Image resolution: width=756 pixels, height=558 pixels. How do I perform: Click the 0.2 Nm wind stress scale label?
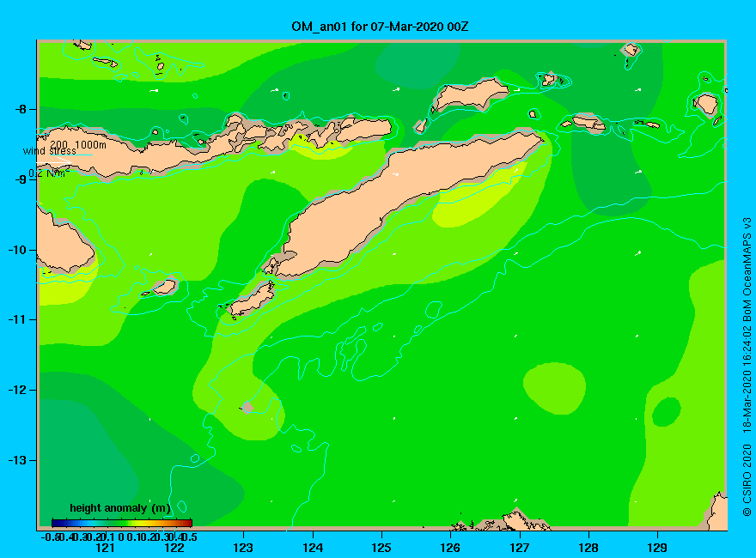coord(49,173)
